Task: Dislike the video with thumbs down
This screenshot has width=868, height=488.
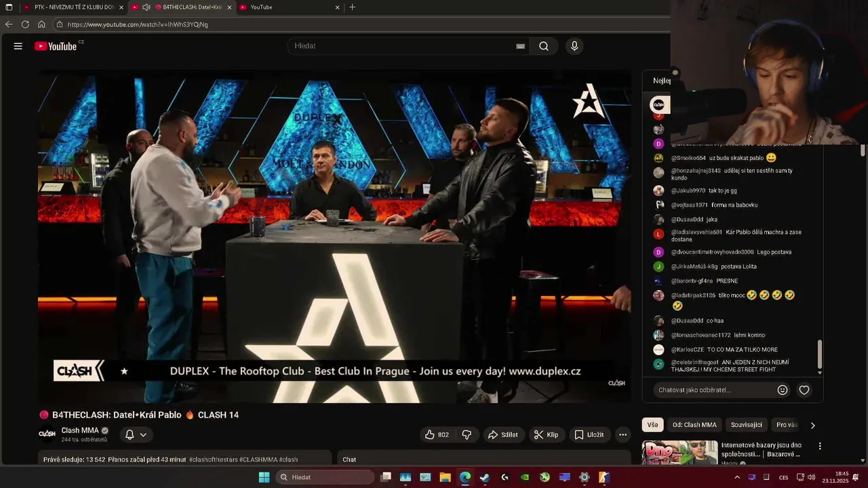Action: (x=467, y=434)
